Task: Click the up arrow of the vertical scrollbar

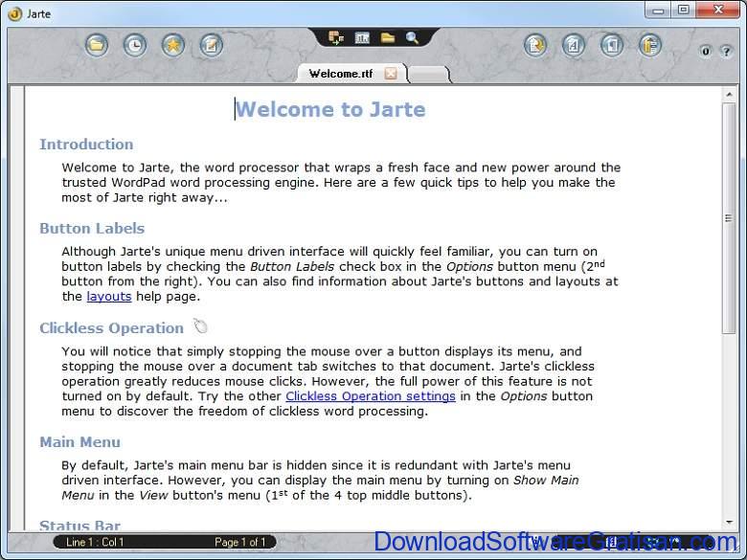Action: tap(729, 95)
